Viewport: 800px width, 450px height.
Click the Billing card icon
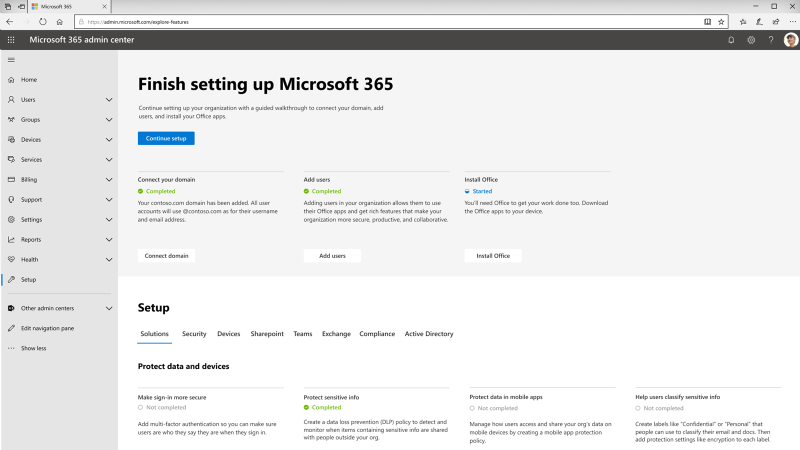pos(11,180)
